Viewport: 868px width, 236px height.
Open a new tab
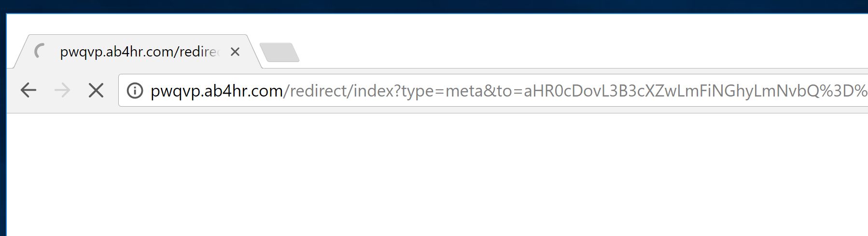click(279, 53)
